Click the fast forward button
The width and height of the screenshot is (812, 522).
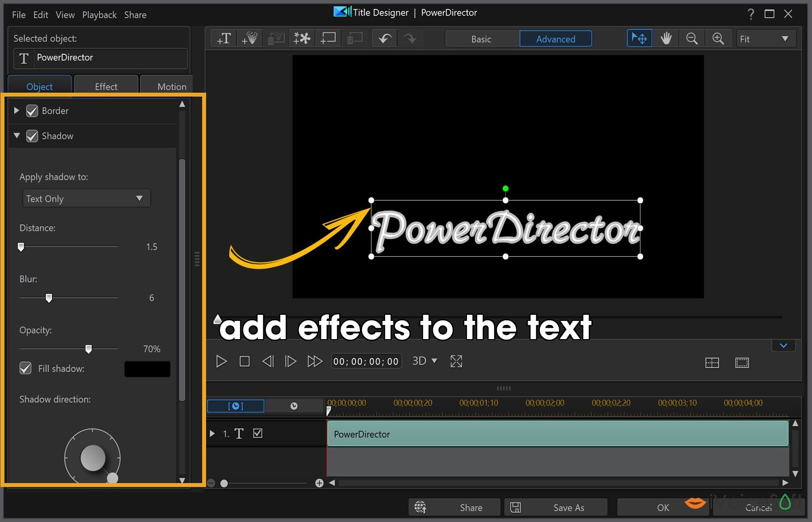point(315,361)
